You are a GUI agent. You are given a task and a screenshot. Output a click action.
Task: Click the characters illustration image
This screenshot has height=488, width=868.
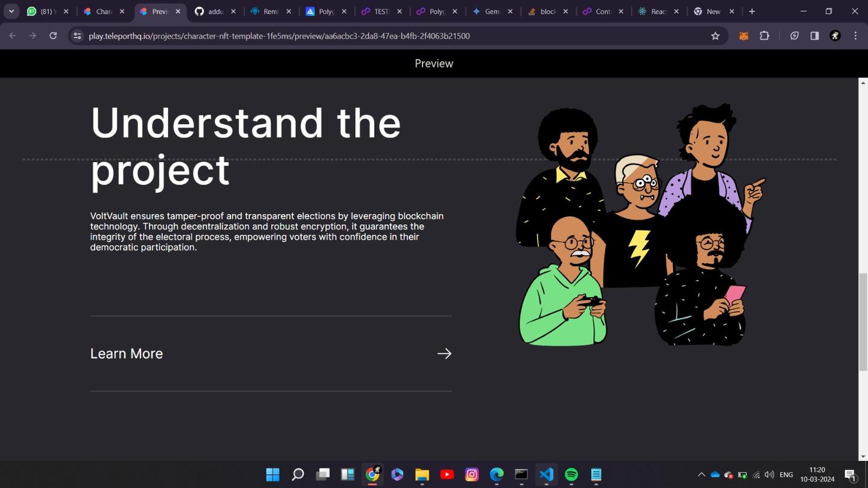tap(640, 225)
